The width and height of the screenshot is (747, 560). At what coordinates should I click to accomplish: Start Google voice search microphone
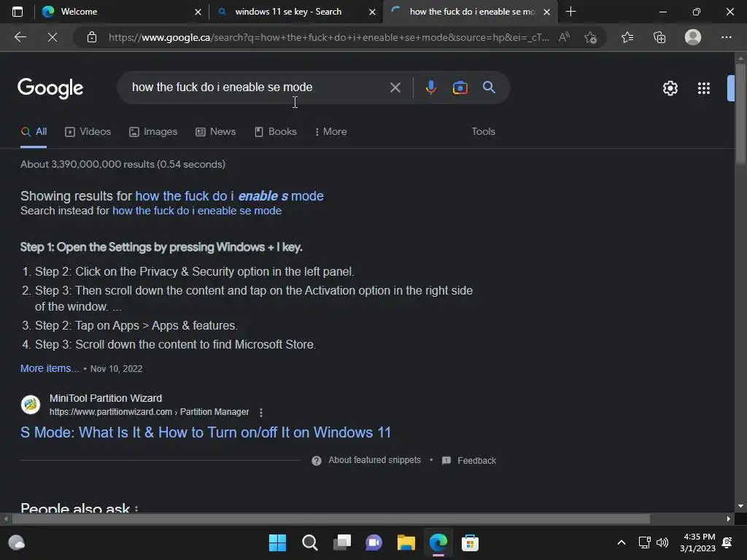pos(430,87)
